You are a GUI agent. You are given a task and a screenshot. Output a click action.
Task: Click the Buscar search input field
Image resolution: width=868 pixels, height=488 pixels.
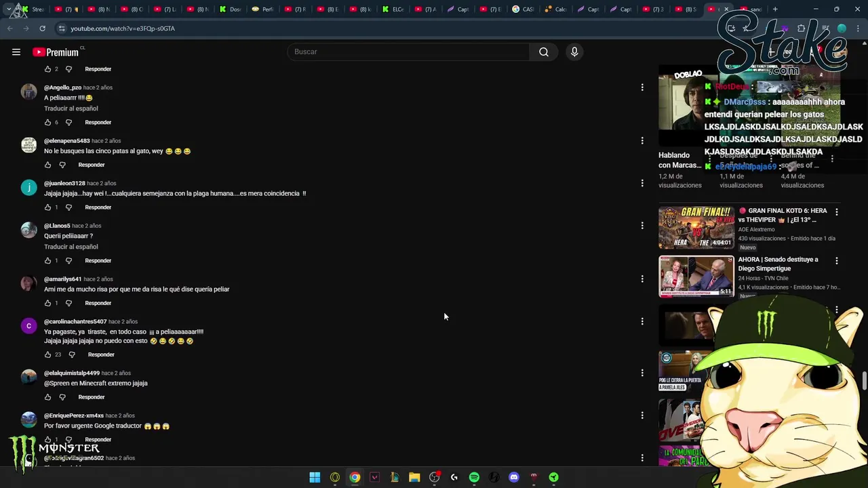409,52
